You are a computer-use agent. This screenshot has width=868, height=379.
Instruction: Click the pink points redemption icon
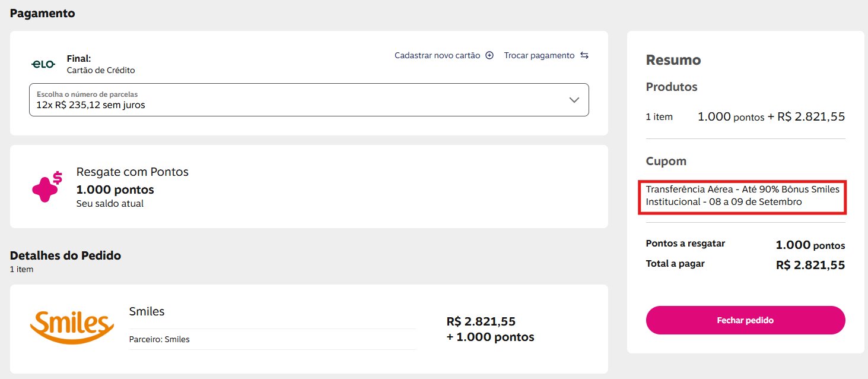(47, 187)
